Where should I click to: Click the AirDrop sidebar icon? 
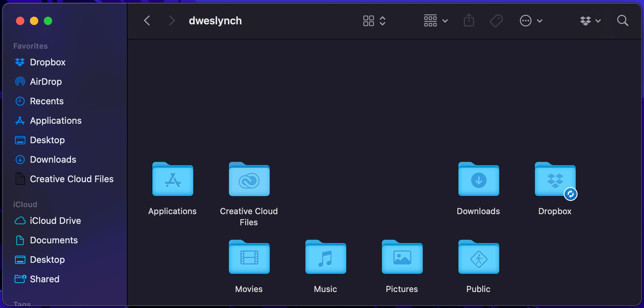(20, 82)
